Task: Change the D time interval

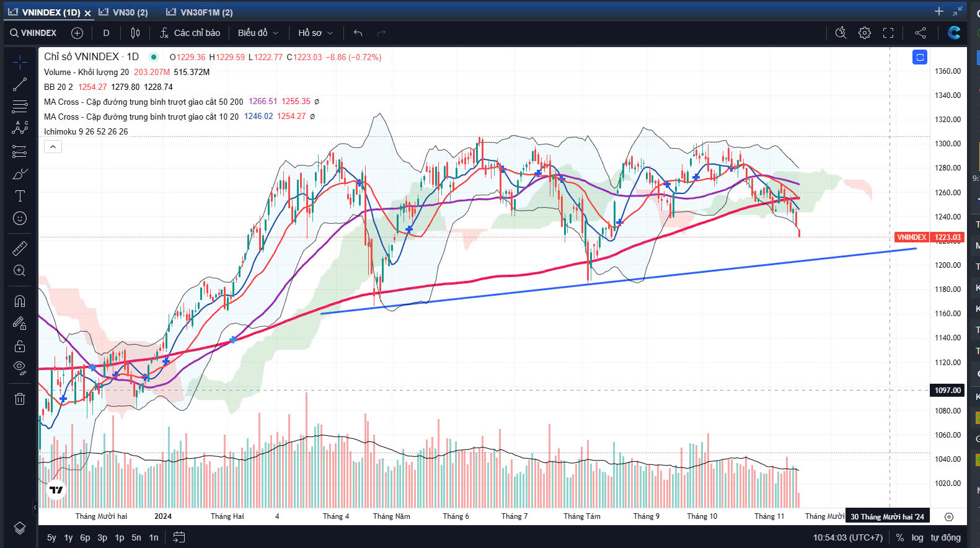Action: pos(106,33)
